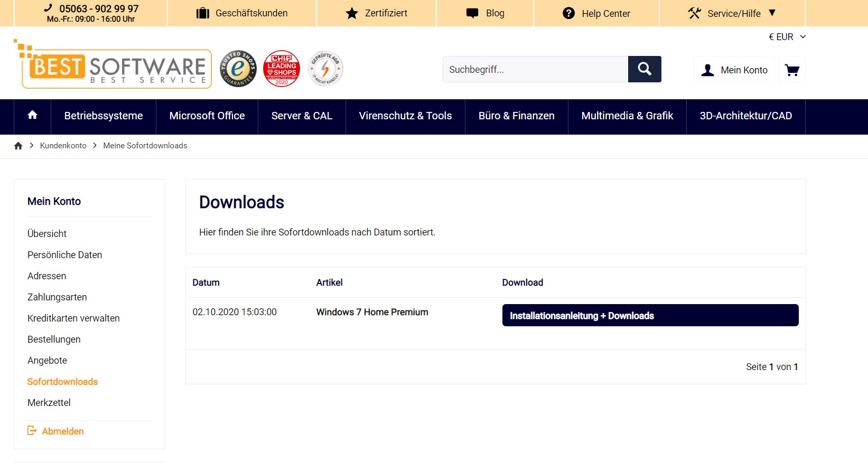This screenshot has width=868, height=463.
Task: Open the Büro & Finanzen menu
Action: (517, 116)
